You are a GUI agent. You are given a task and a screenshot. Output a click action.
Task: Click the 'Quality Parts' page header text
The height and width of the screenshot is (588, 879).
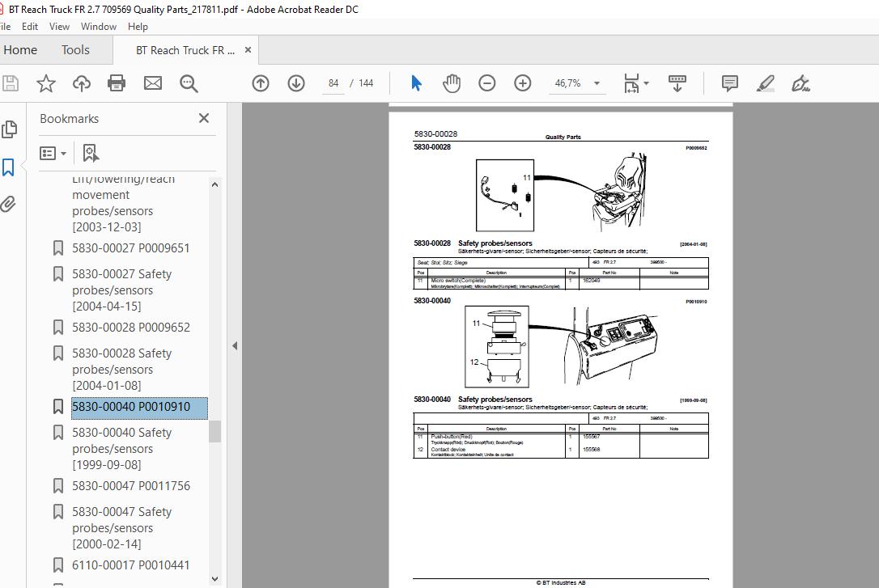click(563, 137)
